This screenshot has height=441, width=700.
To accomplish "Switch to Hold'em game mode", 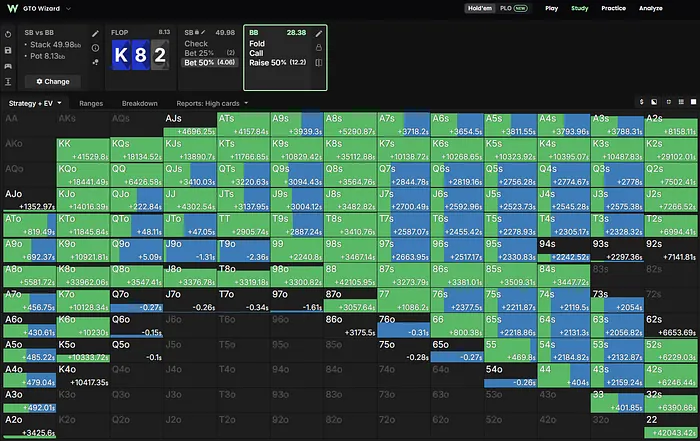I will [479, 8].
